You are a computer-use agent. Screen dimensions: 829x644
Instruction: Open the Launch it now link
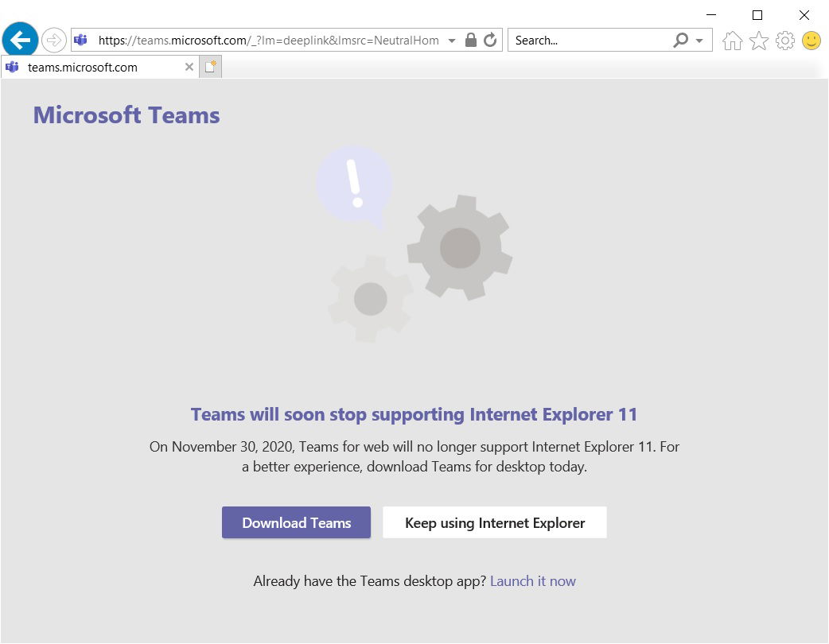tap(532, 580)
